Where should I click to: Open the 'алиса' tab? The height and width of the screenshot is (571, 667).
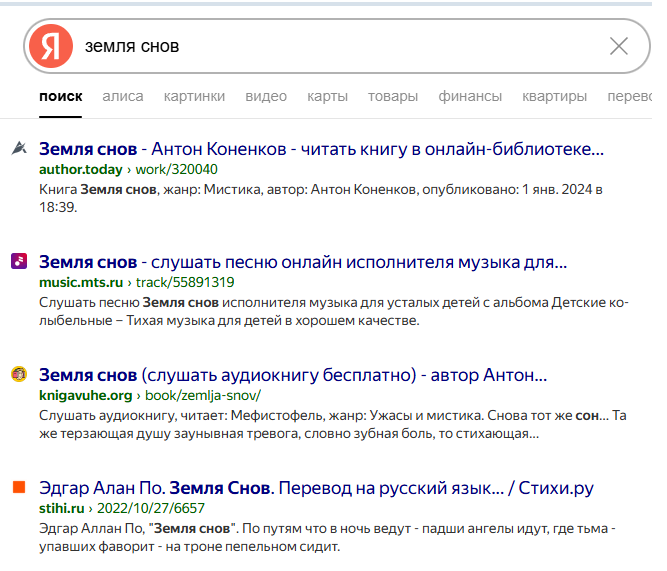pyautogui.click(x=123, y=96)
